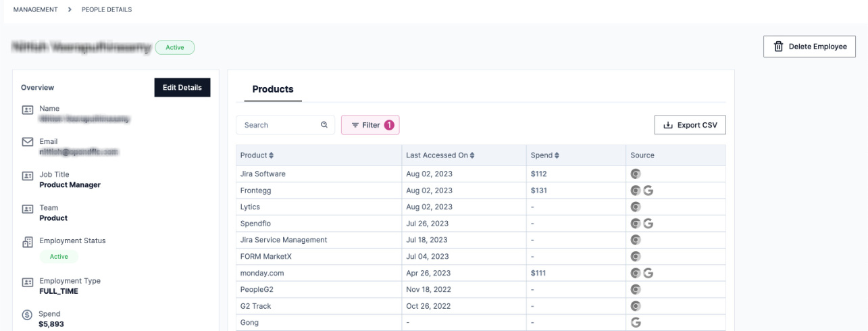This screenshot has height=331, width=868.
Task: Click the filter count badge
Action: click(389, 125)
